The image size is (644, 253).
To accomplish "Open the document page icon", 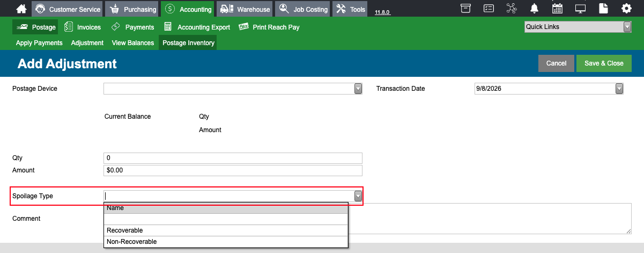I will pos(604,9).
